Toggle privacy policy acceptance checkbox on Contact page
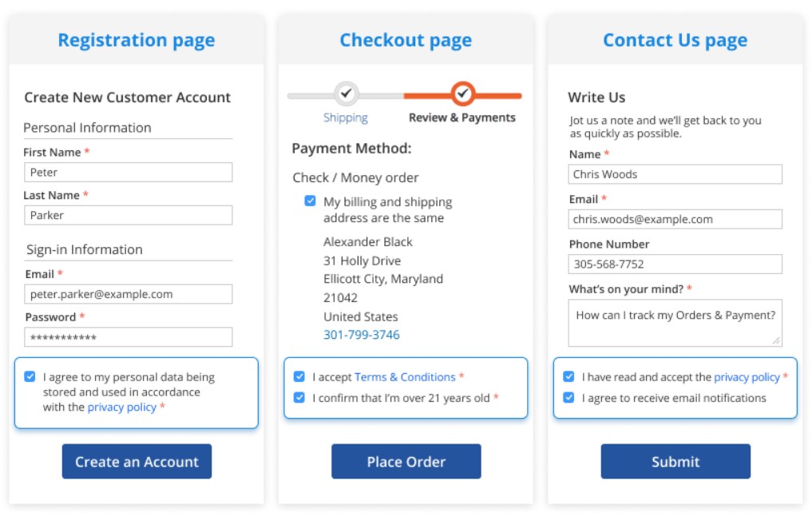This screenshot has width=812, height=513. [x=568, y=376]
